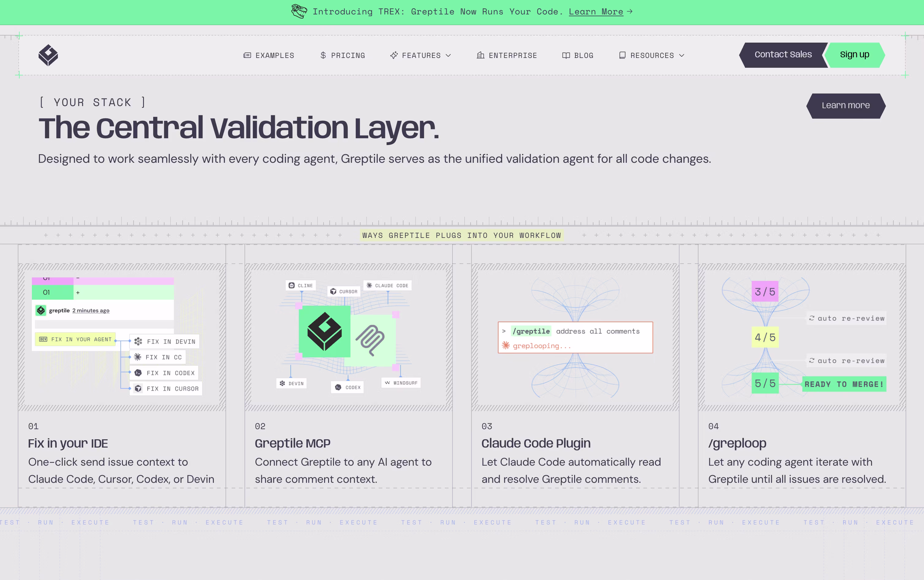Click the dark Learn more button

coord(846,106)
